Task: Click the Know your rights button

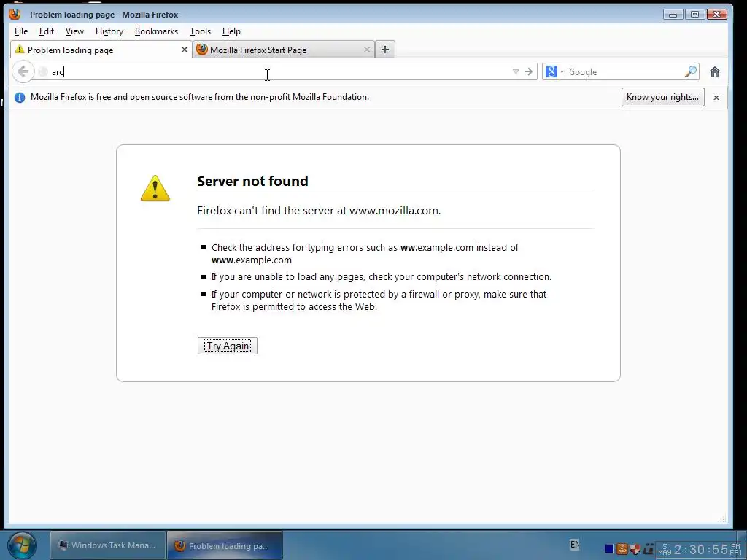Action: [x=662, y=97]
